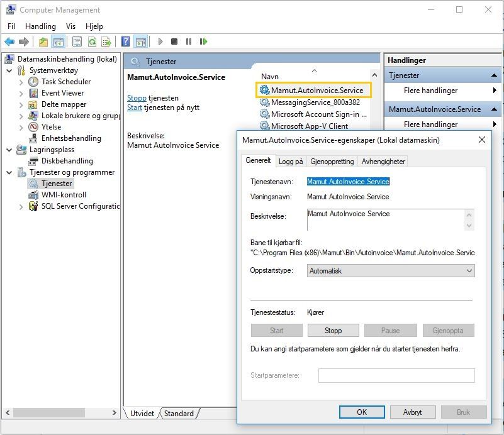The height and width of the screenshot is (435, 504).
Task: Collapse the Systemverktøy tree node
Action: 9,70
